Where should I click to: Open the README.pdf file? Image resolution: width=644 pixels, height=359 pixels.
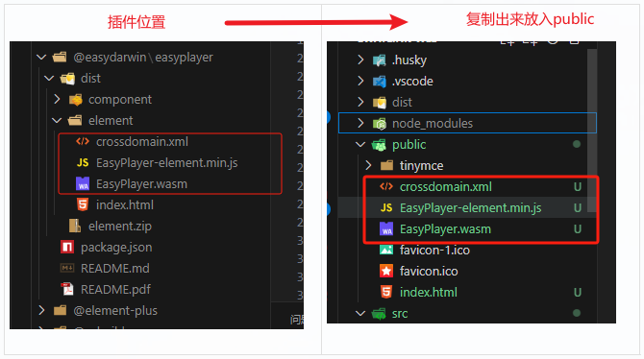pos(115,290)
